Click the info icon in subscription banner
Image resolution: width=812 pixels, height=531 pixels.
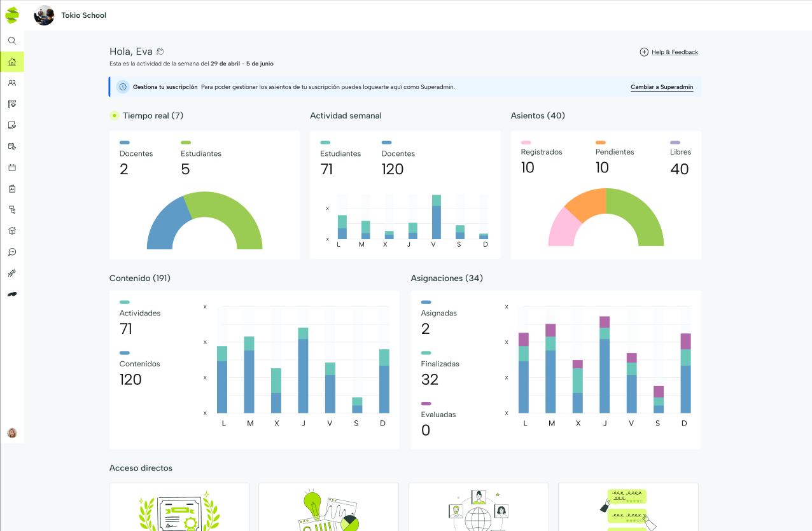coord(123,87)
